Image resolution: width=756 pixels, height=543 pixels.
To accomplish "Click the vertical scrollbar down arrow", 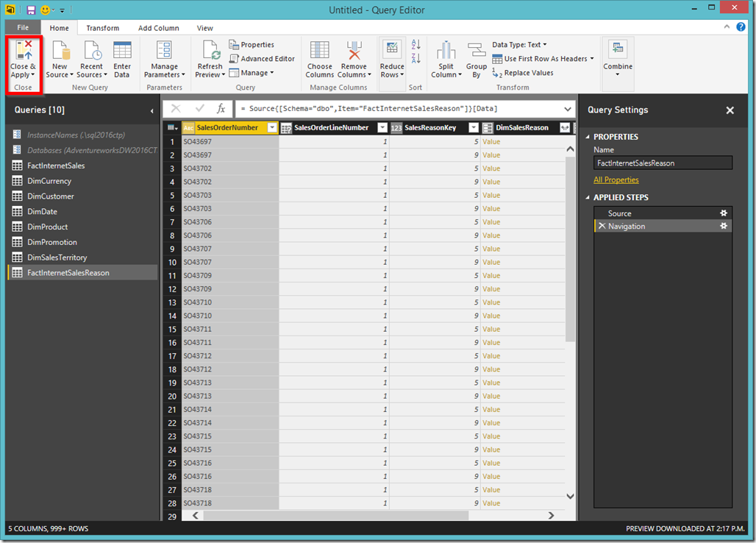I will 571,496.
